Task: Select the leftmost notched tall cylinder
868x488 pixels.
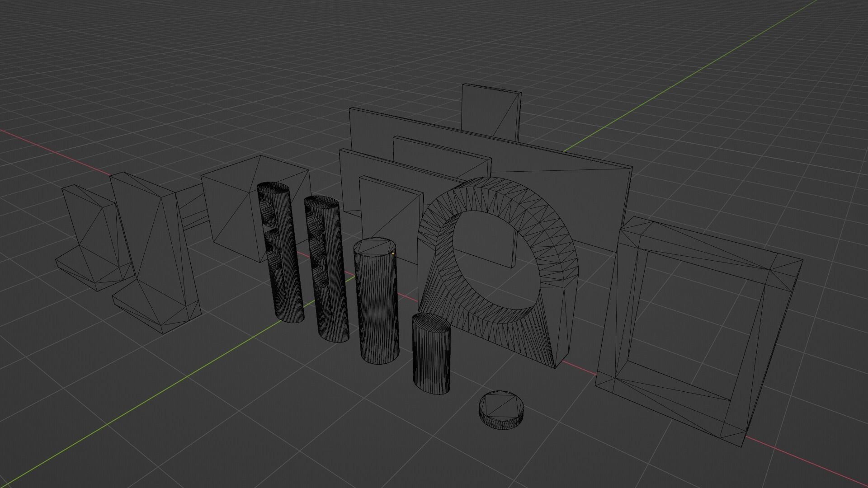Action: tap(280, 253)
